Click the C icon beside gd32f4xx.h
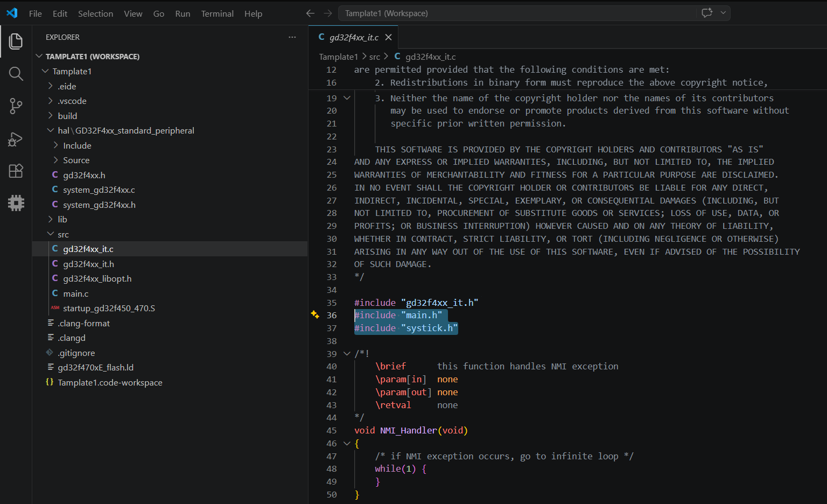 55,174
